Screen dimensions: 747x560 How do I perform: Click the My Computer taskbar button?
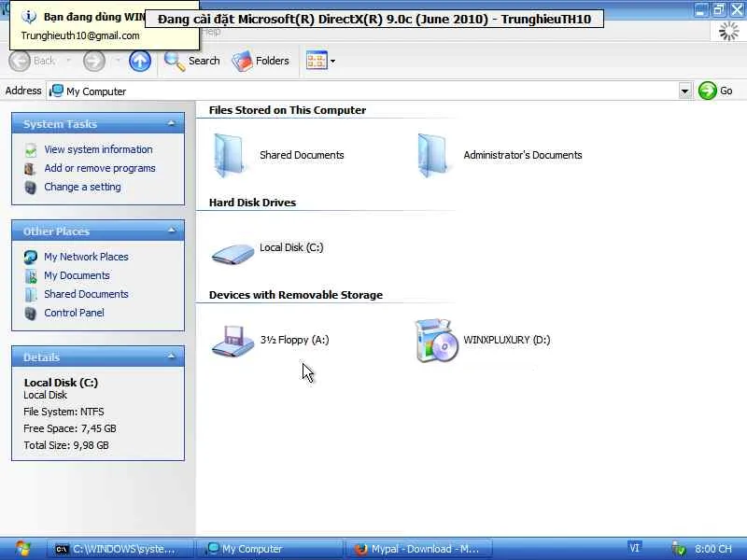tap(270, 549)
